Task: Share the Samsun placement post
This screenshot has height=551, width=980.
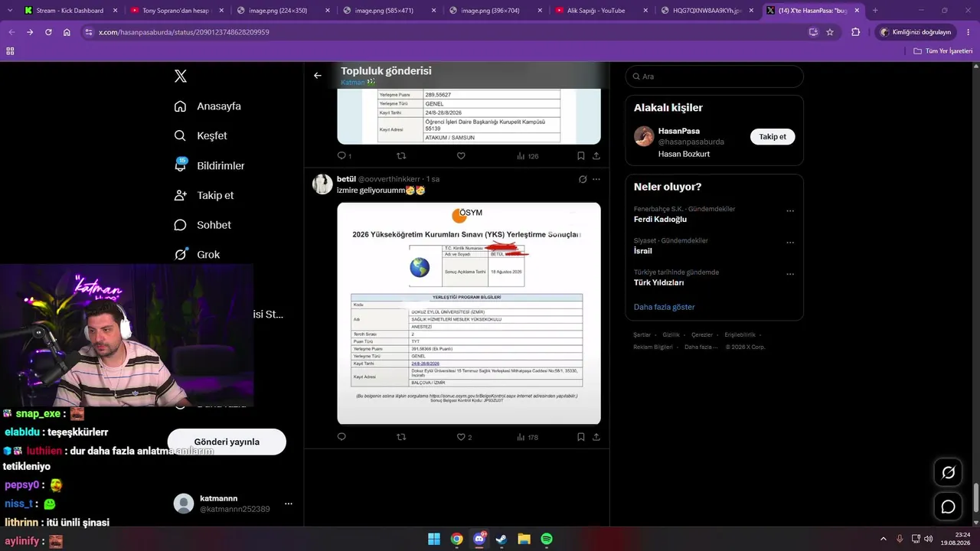Action: click(596, 155)
